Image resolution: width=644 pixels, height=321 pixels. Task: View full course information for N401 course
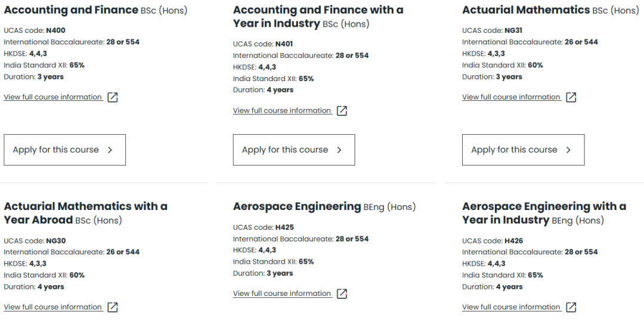[282, 111]
